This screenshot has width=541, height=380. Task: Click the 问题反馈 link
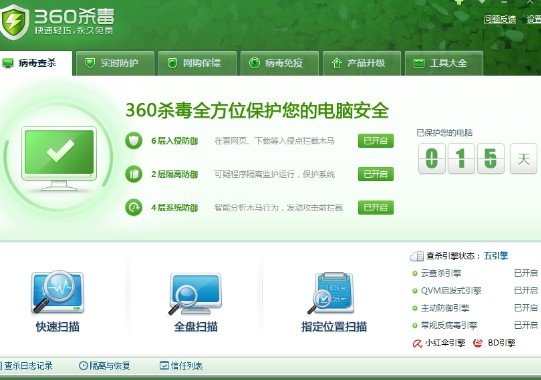pos(499,19)
